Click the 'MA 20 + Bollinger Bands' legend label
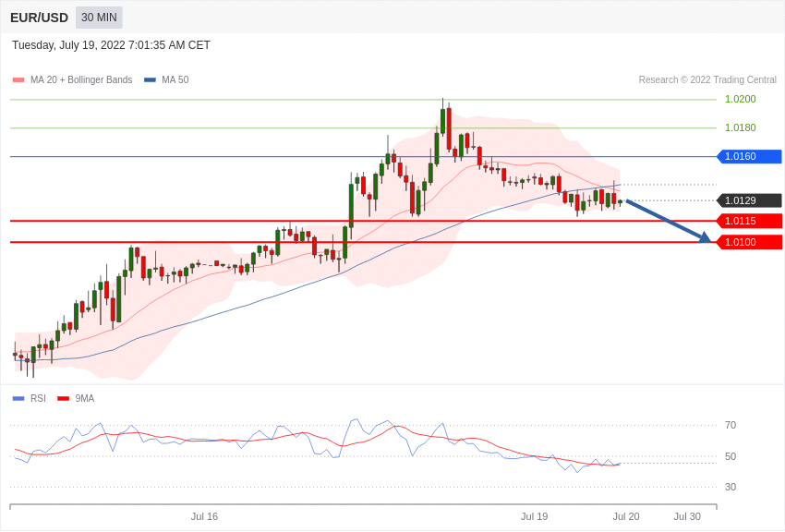 (81, 79)
